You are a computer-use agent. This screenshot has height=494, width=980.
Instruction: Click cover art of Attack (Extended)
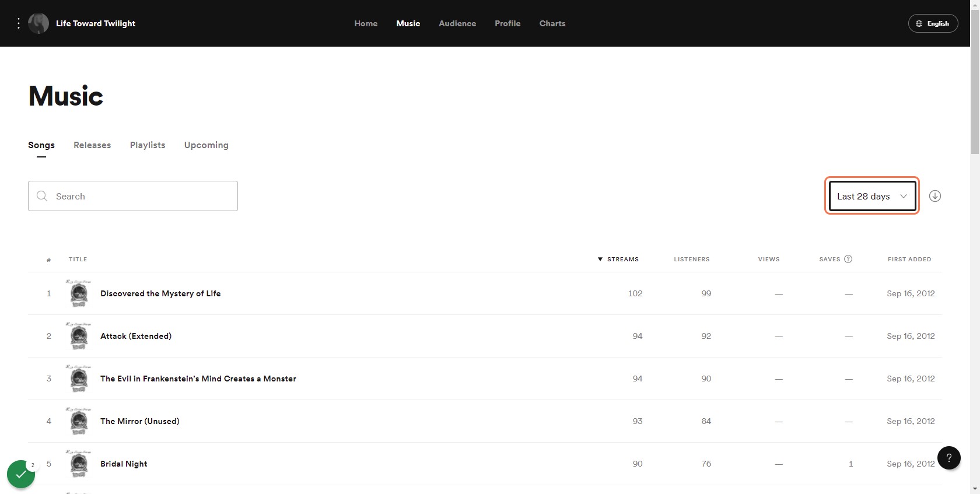pos(78,336)
